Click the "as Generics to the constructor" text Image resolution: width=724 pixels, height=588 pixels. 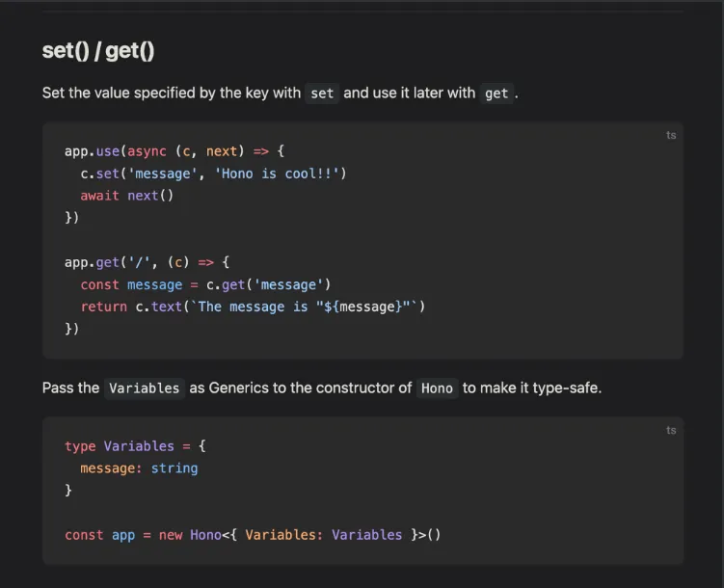[x=300, y=388]
